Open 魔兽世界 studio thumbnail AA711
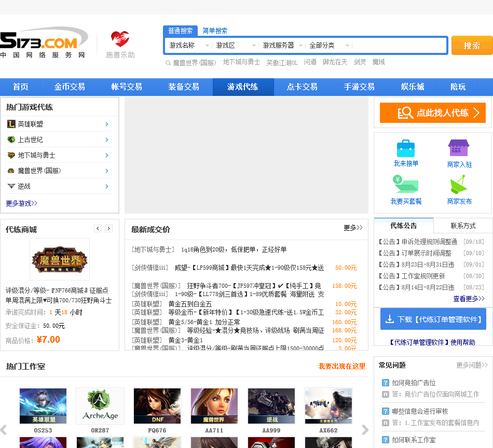The image size is (493, 448). tap(214, 406)
